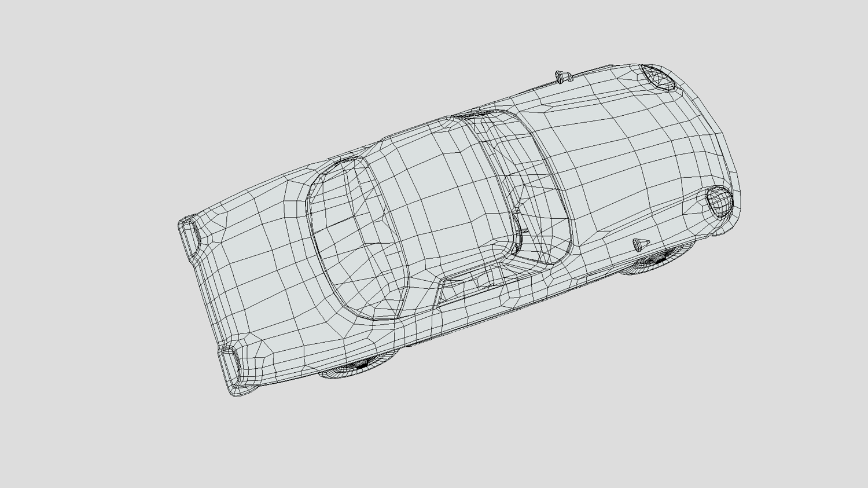This screenshot has width=868, height=488.
Task: Select the round headlight on the far side
Action: point(658,78)
